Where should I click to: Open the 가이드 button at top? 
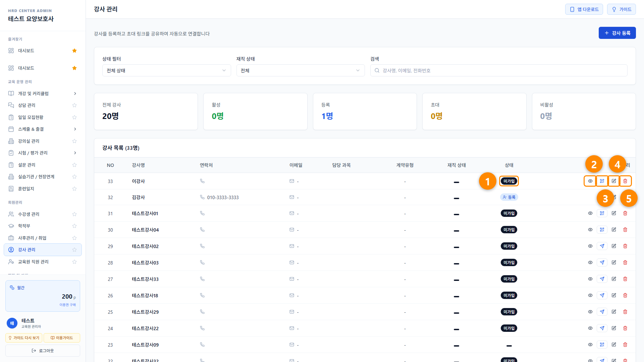[622, 9]
